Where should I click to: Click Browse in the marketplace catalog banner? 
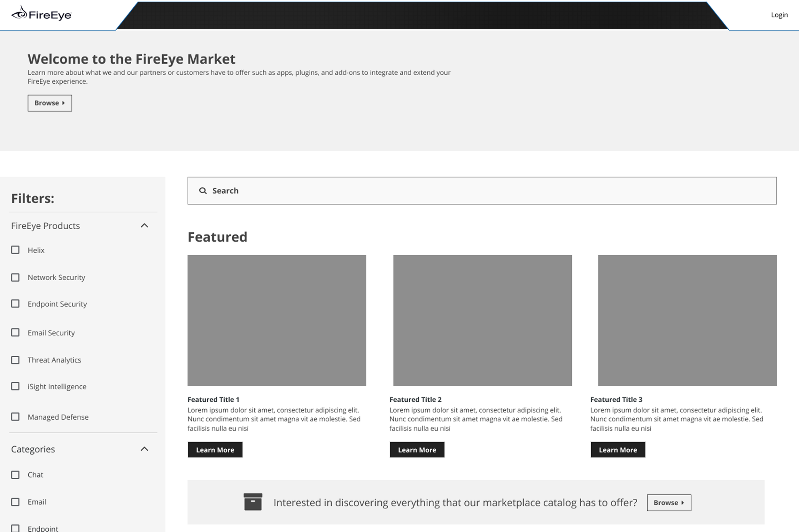pyautogui.click(x=668, y=503)
